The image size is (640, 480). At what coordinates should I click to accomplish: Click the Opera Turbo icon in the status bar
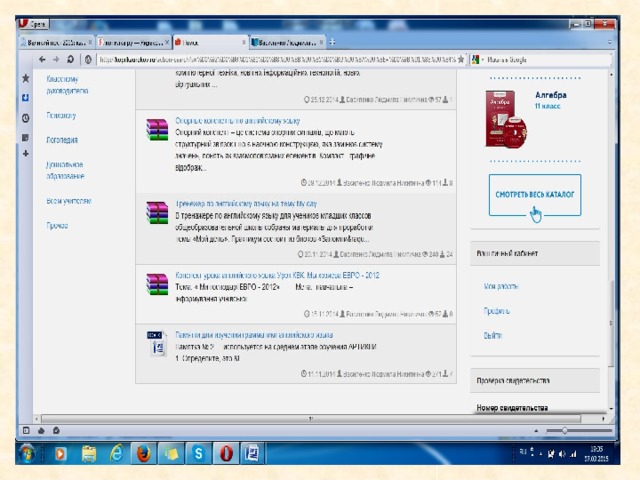pos(56,430)
